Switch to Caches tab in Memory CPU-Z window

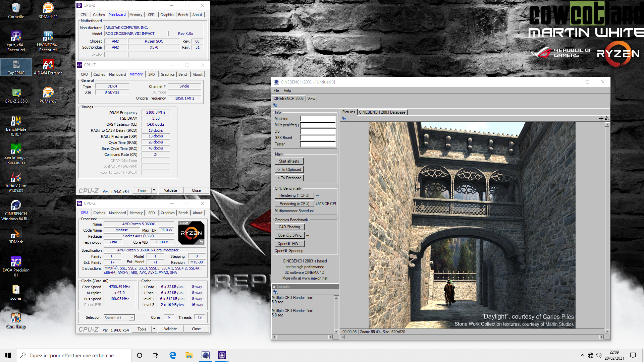(x=99, y=74)
